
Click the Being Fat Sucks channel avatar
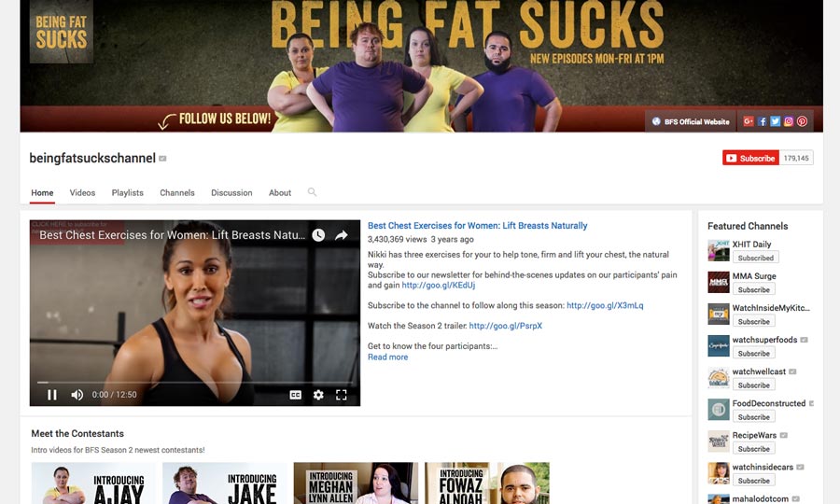click(61, 32)
